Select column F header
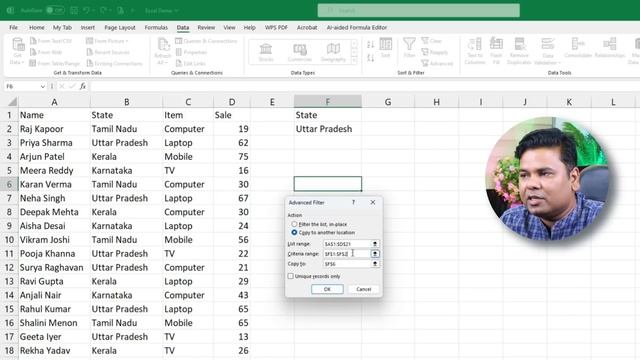The width and height of the screenshot is (640, 360). pyautogui.click(x=328, y=102)
